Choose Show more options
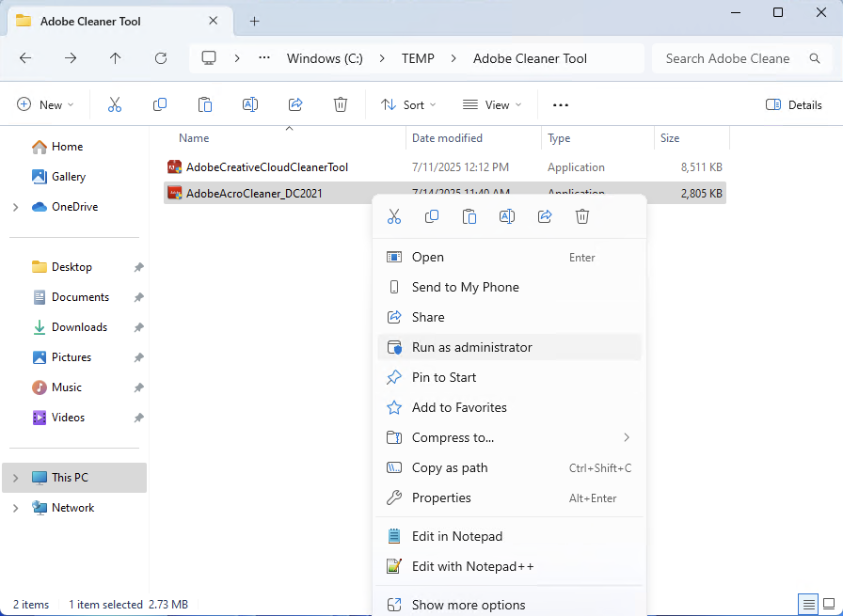This screenshot has width=843, height=616. click(x=468, y=605)
